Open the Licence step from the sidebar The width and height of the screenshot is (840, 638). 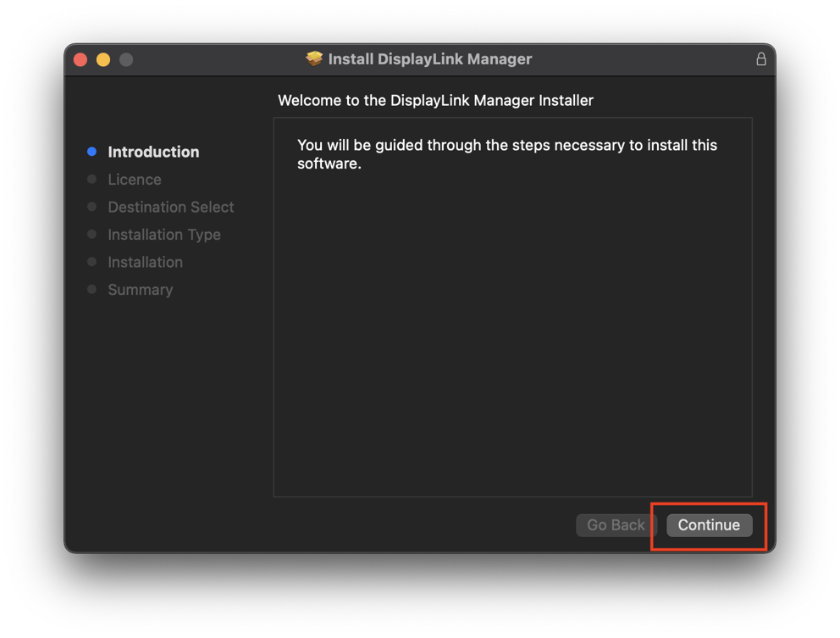click(x=134, y=179)
